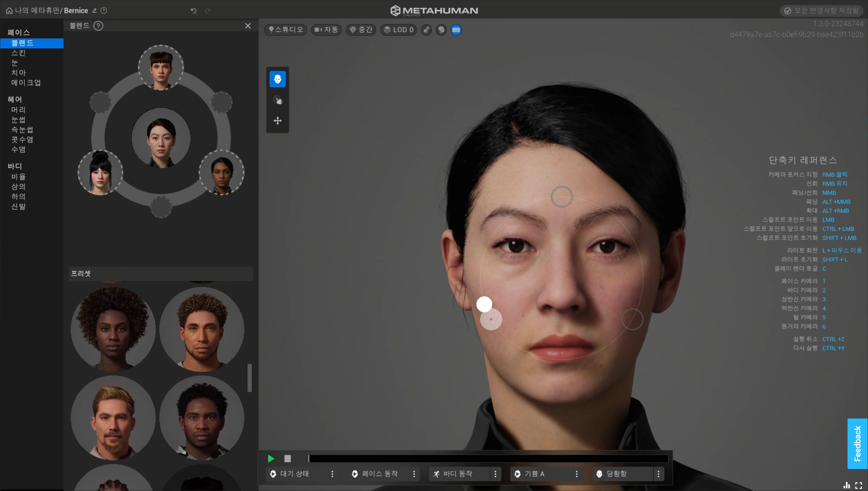Open the 자동 camera dropdown
The height and width of the screenshot is (491, 868).
tap(326, 30)
